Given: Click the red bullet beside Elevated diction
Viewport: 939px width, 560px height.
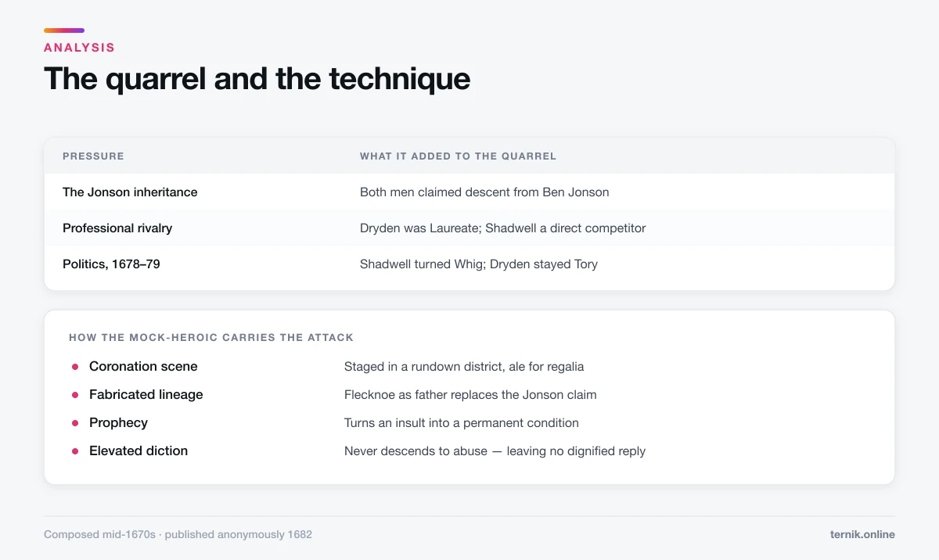Looking at the screenshot, I should (x=75, y=451).
